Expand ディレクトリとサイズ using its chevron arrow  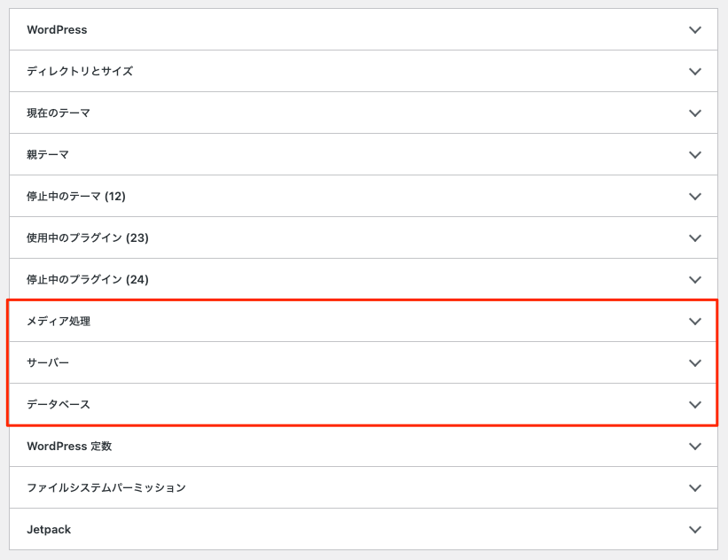click(695, 72)
